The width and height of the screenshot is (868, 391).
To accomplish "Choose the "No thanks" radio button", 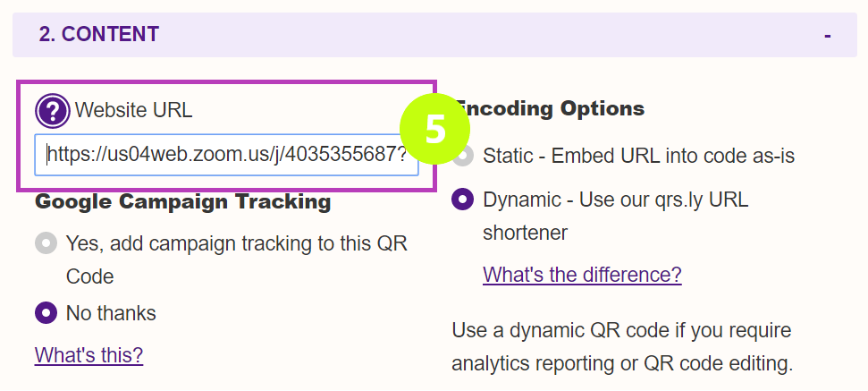I will pos(46,313).
